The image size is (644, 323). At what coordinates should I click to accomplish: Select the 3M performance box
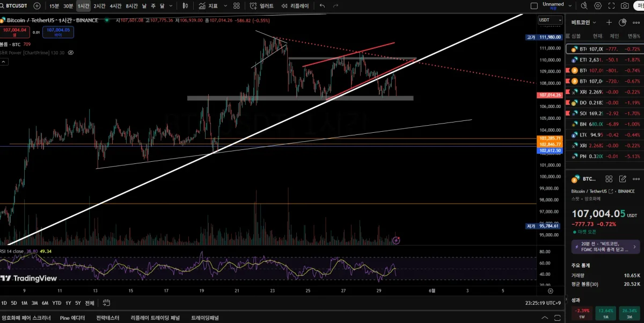(x=629, y=313)
